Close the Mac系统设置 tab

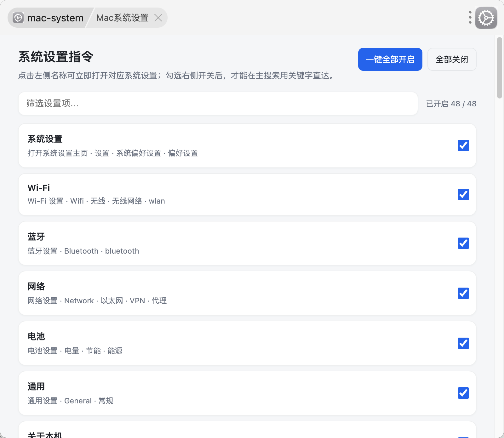click(x=158, y=18)
